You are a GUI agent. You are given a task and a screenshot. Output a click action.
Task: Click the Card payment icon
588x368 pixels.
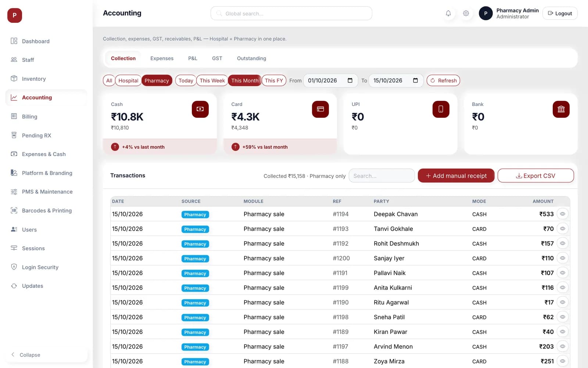(320, 109)
